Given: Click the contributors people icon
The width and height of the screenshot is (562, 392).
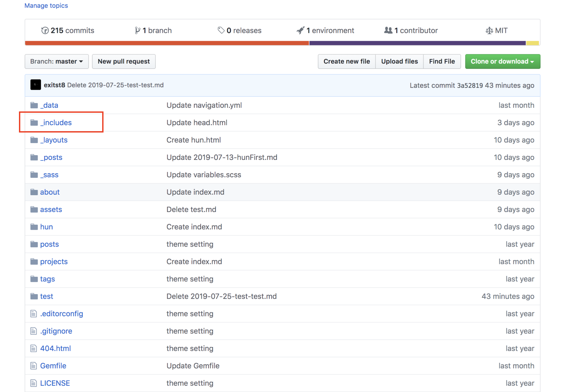Looking at the screenshot, I should pyautogui.click(x=388, y=31).
